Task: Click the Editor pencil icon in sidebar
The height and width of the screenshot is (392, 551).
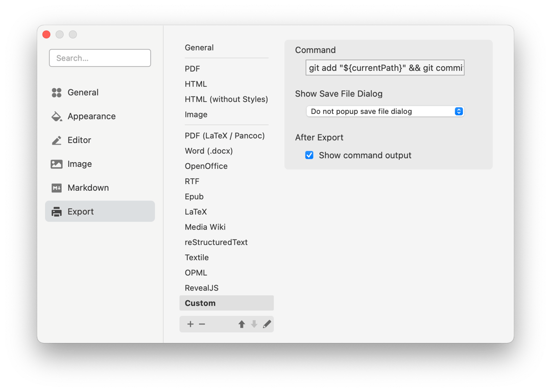Action: tap(57, 140)
